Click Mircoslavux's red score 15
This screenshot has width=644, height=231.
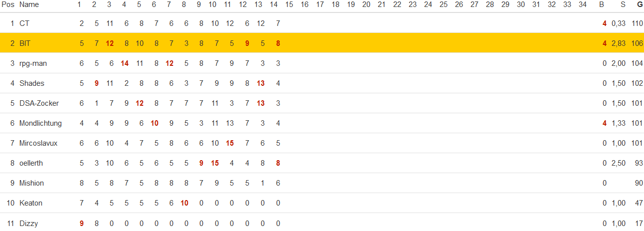click(230, 143)
